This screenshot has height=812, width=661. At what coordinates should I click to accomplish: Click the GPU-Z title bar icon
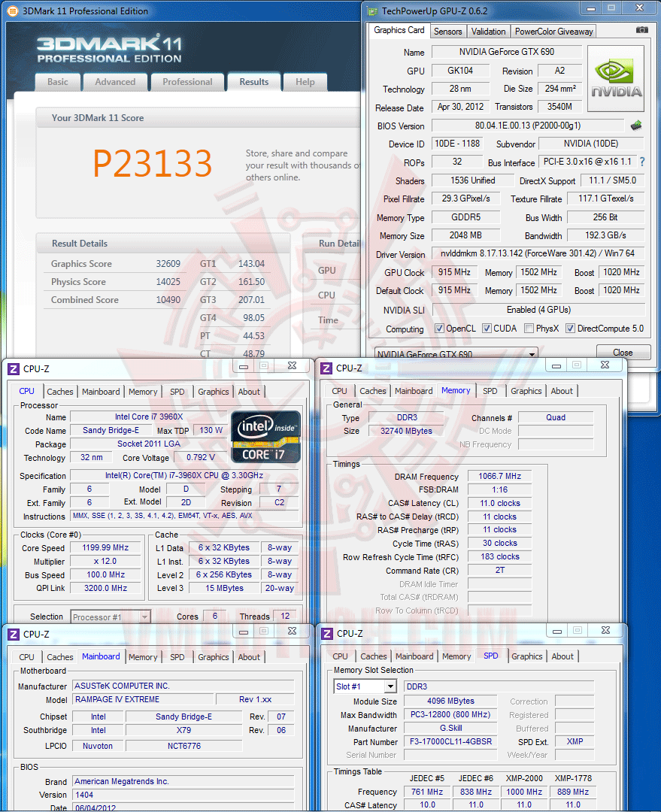tap(372, 11)
